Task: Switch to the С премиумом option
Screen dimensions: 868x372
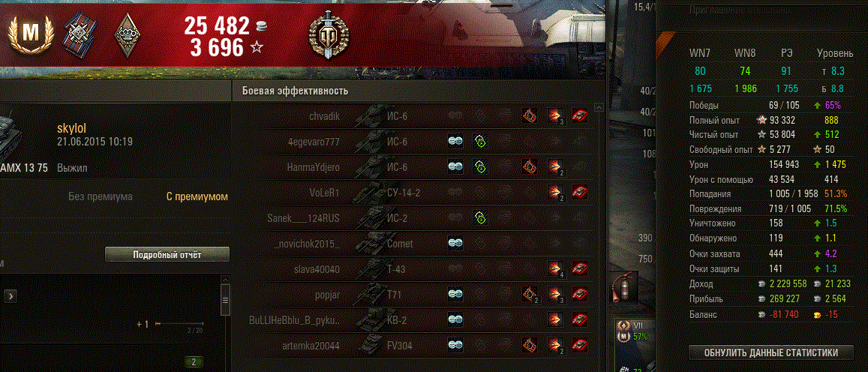Action: click(x=197, y=196)
